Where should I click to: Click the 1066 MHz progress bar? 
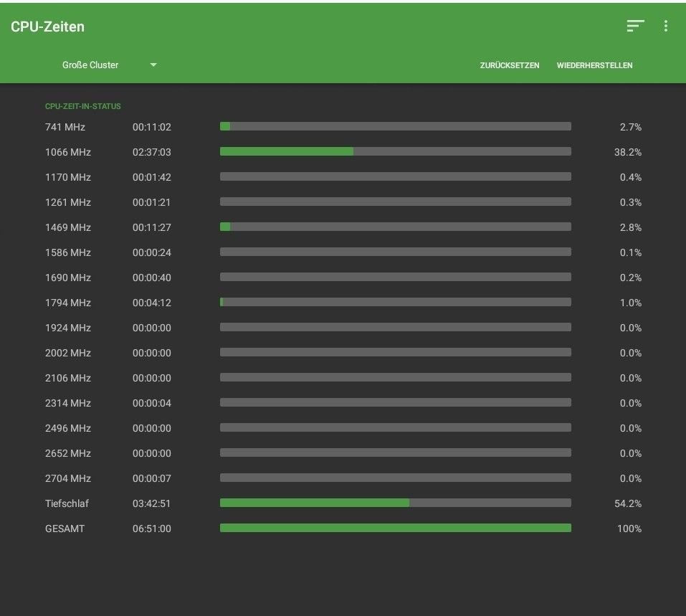396,151
